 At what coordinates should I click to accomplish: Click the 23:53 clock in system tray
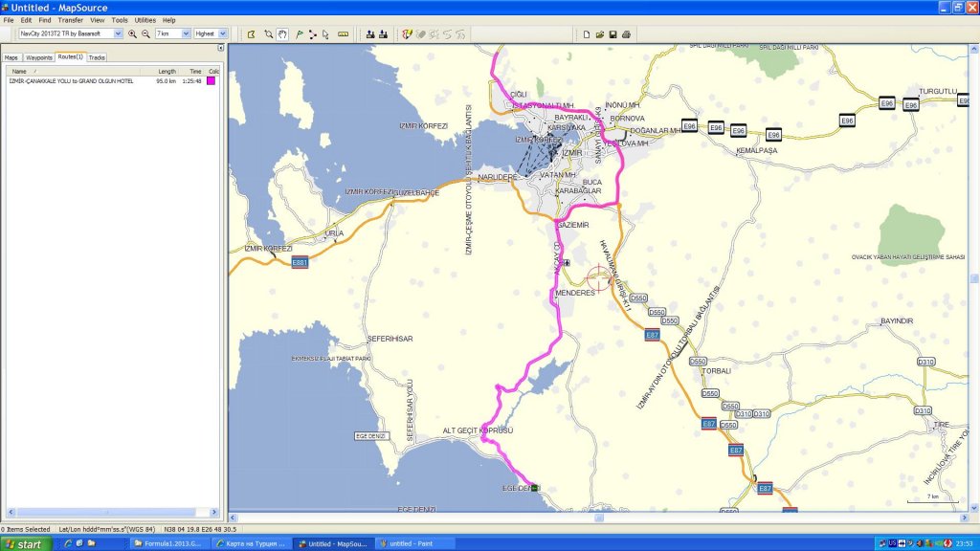pos(965,543)
